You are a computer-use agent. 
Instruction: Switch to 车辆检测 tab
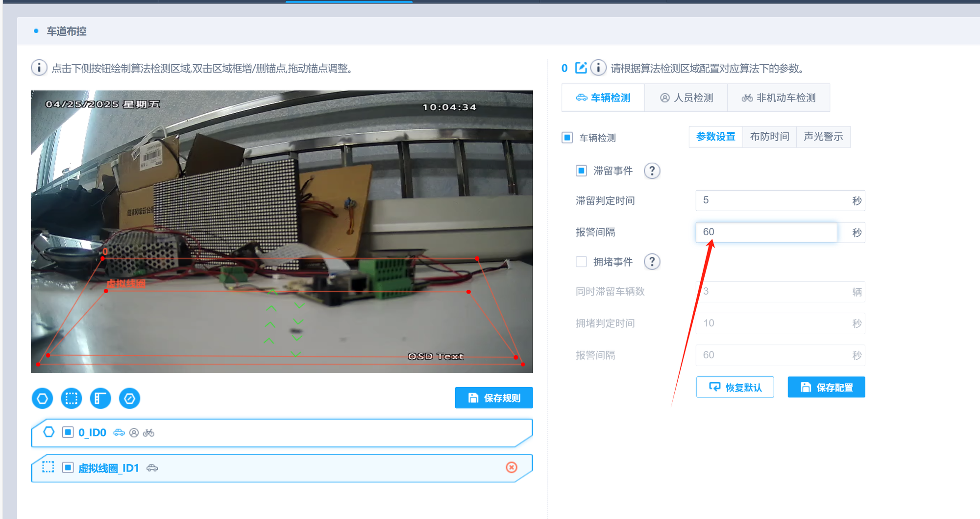[x=603, y=98]
